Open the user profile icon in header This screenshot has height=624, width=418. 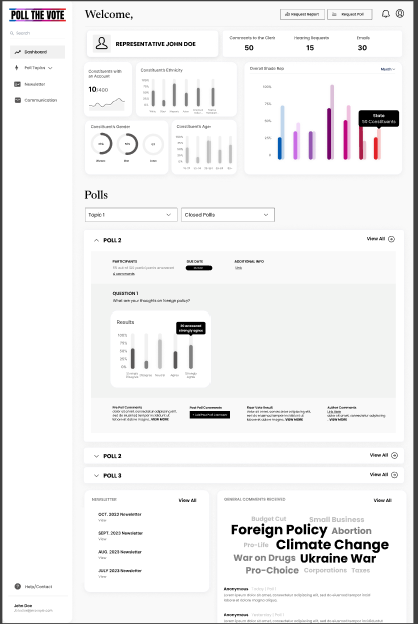400,14
